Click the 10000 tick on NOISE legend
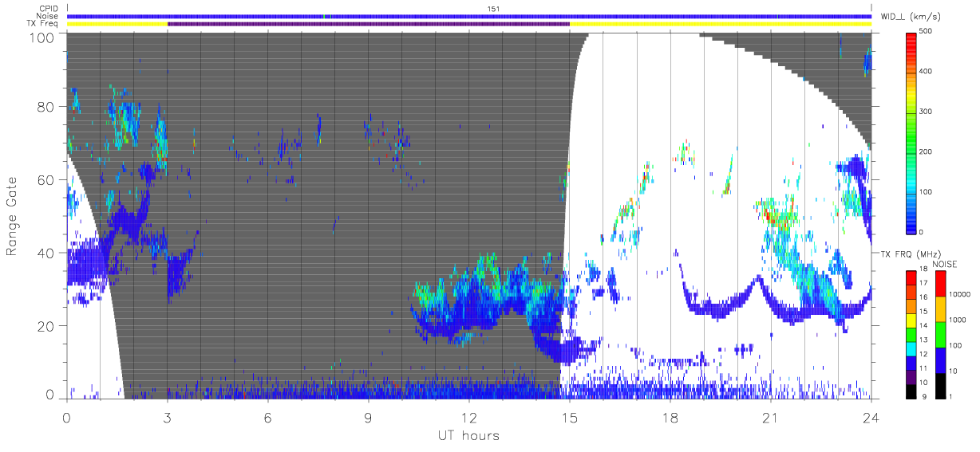Viewport: 980px width, 452px height. pos(958,294)
